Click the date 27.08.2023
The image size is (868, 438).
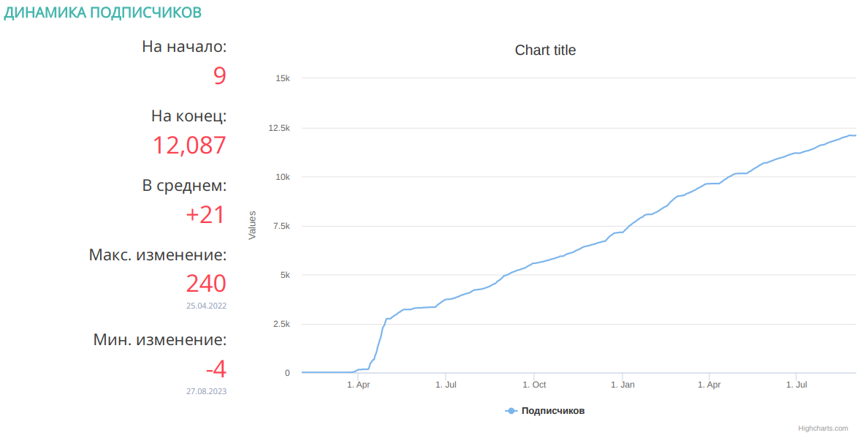[x=206, y=391]
